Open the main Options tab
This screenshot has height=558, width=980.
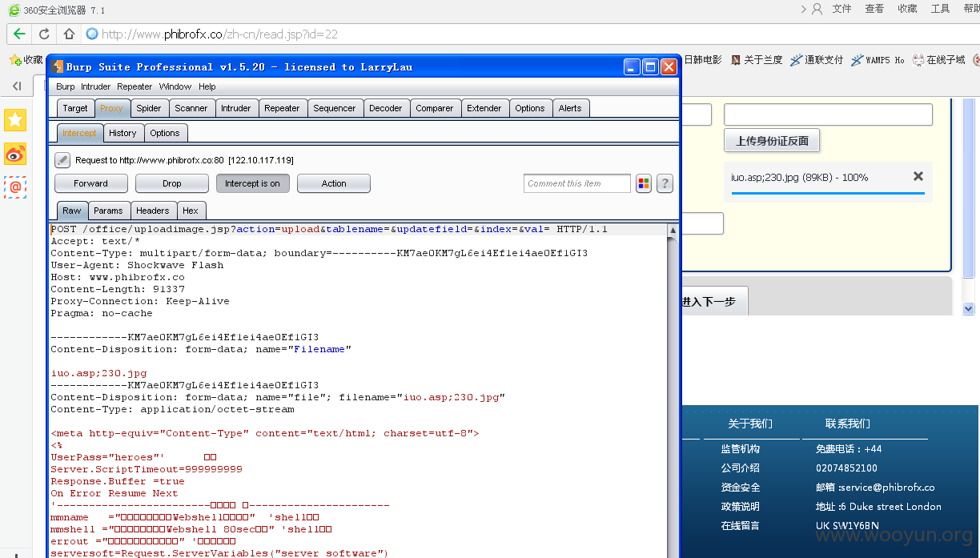530,108
